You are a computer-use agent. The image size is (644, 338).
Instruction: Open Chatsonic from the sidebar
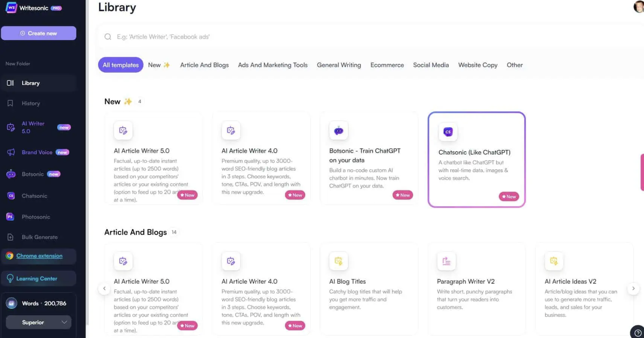(34, 196)
